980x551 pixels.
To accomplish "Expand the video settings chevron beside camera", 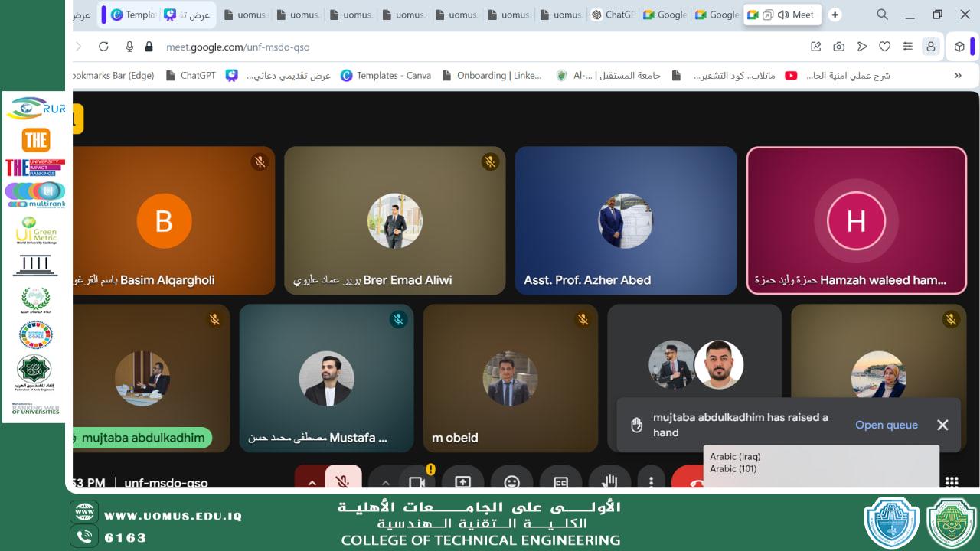I will [385, 481].
